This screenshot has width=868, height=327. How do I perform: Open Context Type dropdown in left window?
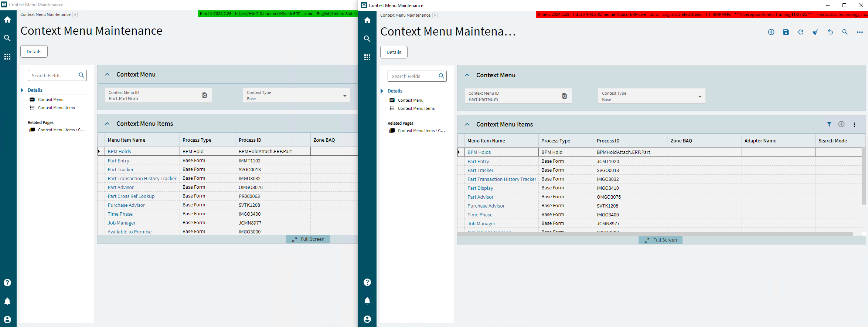(345, 96)
